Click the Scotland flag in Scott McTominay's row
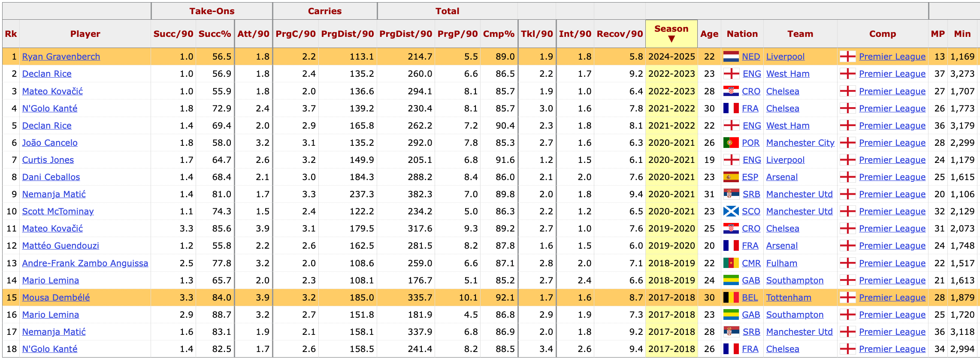980x361 pixels. point(731,211)
